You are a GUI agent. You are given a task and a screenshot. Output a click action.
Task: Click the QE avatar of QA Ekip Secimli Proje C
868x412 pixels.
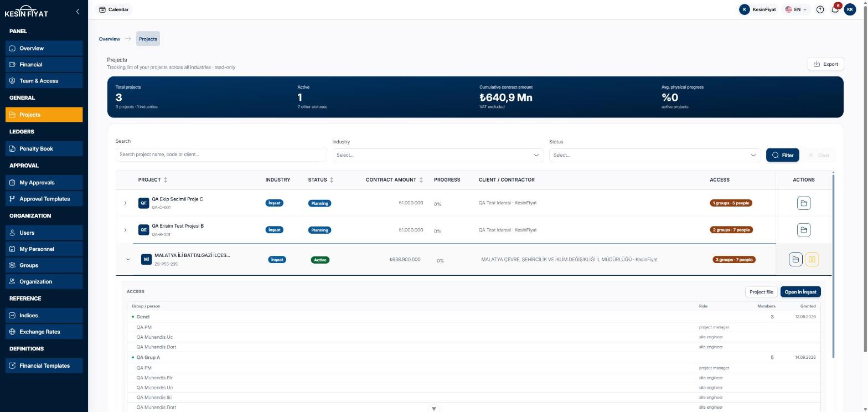143,203
